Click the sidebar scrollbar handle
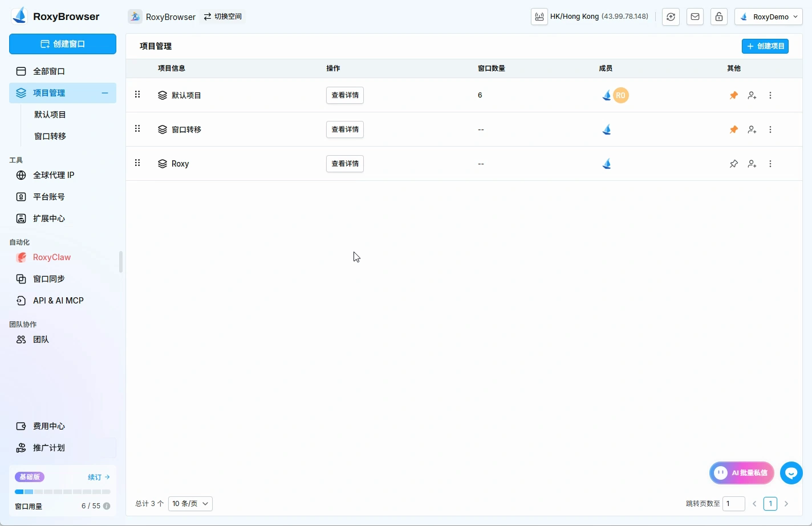Viewport: 812px width, 526px height. [x=120, y=262]
